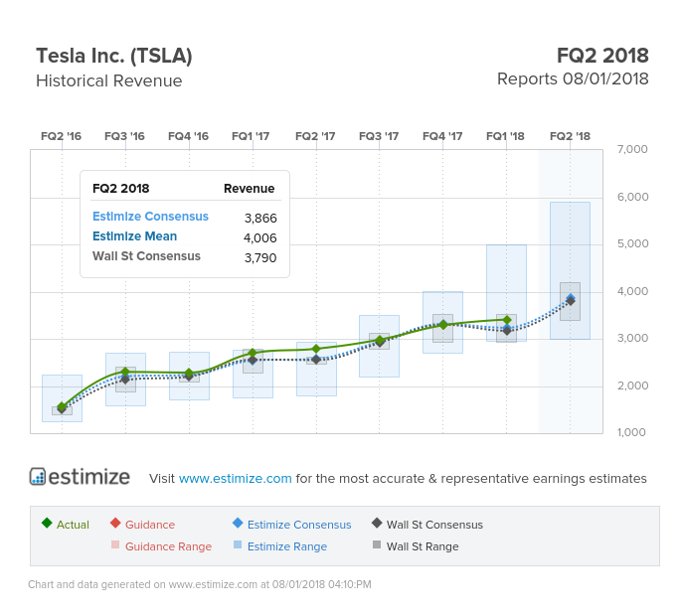Click the green actual point for FQ1 '17
Screen dimensions: 681x616
pyautogui.click(x=253, y=353)
